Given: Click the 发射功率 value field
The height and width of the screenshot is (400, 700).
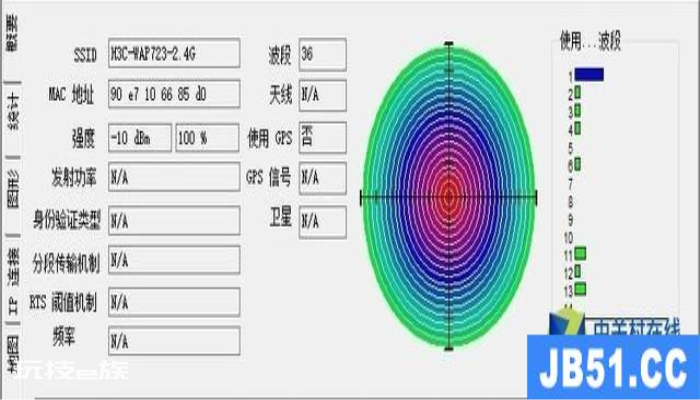Looking at the screenshot, I should coord(174,178).
